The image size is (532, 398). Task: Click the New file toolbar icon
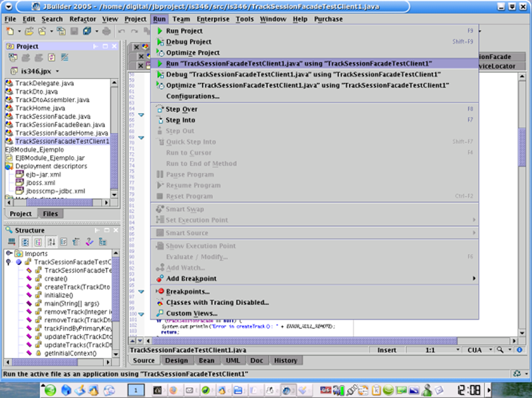tap(10, 31)
